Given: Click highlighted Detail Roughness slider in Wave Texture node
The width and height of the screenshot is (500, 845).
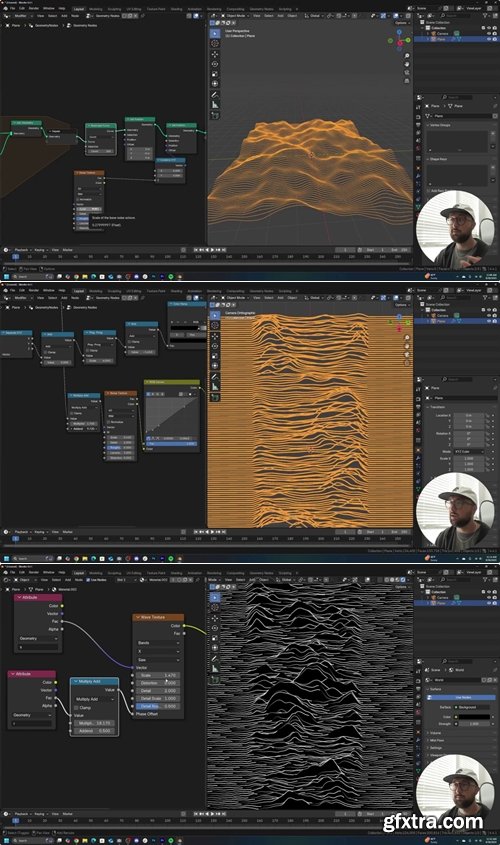Looking at the screenshot, I should pos(158,706).
